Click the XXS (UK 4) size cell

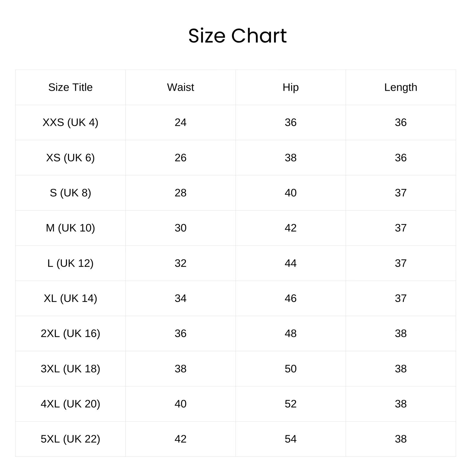pos(71,123)
